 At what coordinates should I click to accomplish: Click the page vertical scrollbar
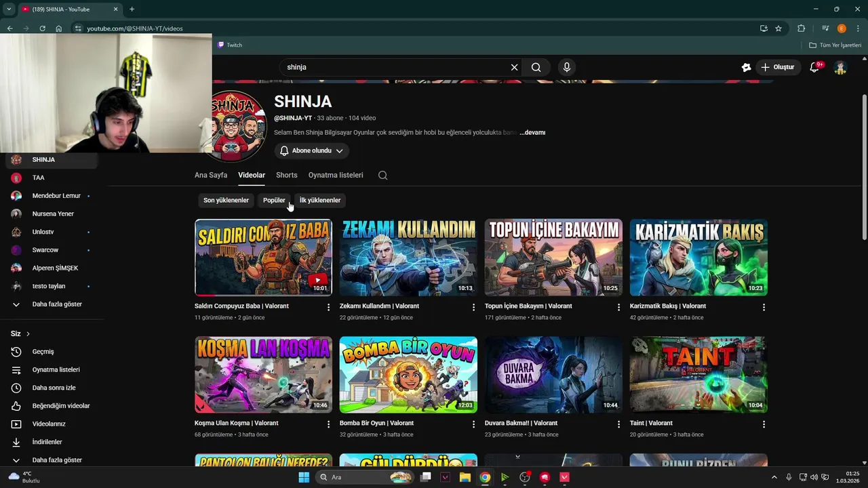coord(864,166)
